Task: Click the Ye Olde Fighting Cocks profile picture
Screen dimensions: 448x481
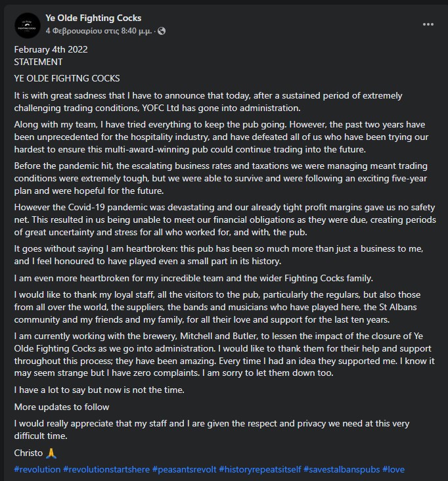Action: (28, 26)
